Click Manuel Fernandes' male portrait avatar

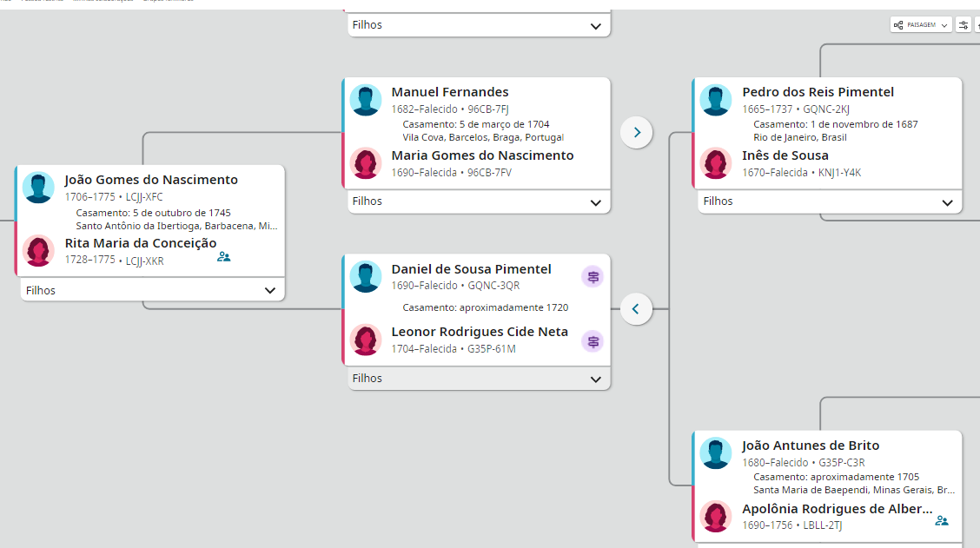366,100
